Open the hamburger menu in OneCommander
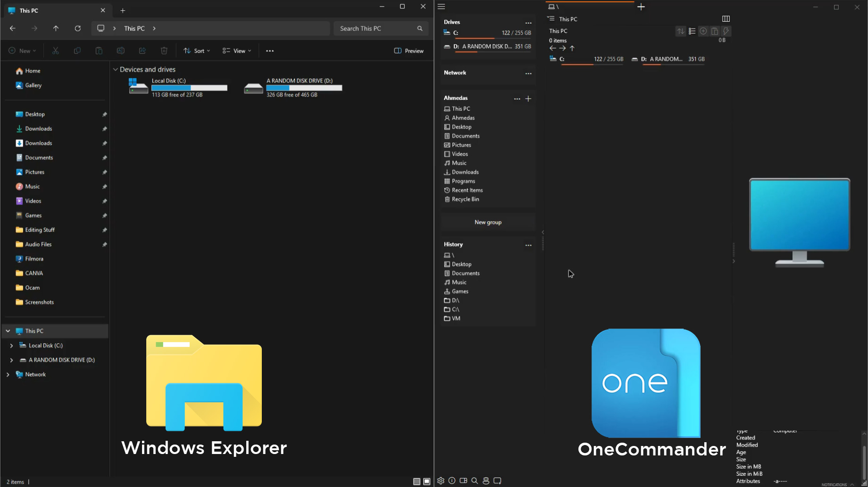This screenshot has height=487, width=868. [442, 7]
